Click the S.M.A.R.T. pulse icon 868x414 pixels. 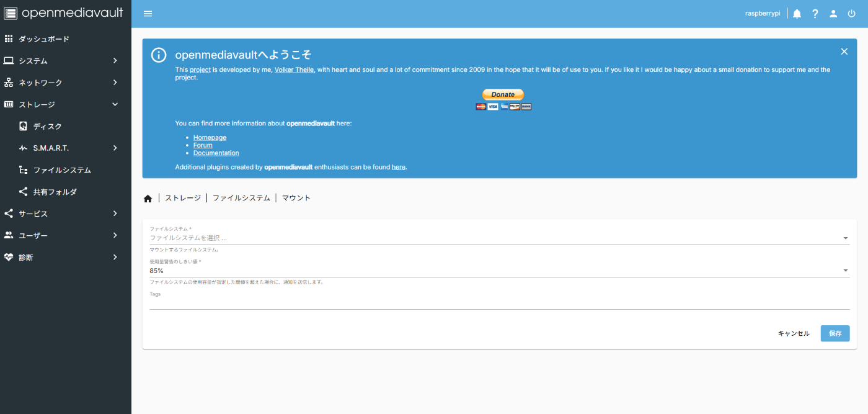coord(23,148)
